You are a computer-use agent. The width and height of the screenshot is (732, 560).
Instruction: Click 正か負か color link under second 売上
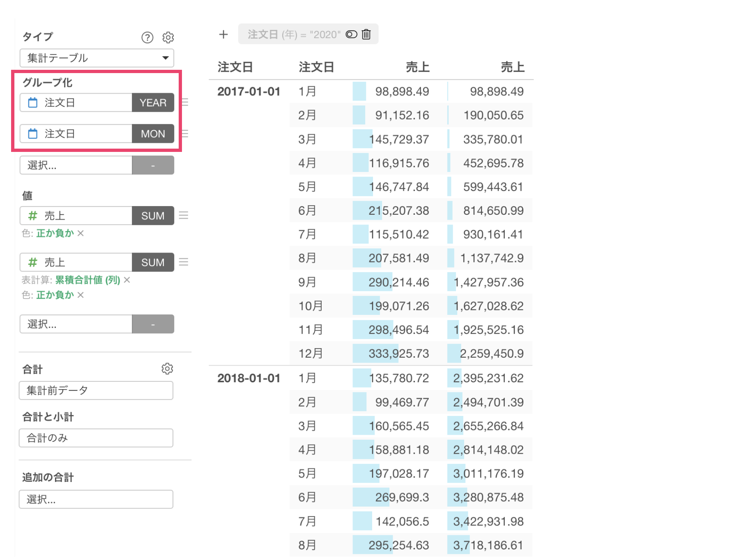coord(55,295)
